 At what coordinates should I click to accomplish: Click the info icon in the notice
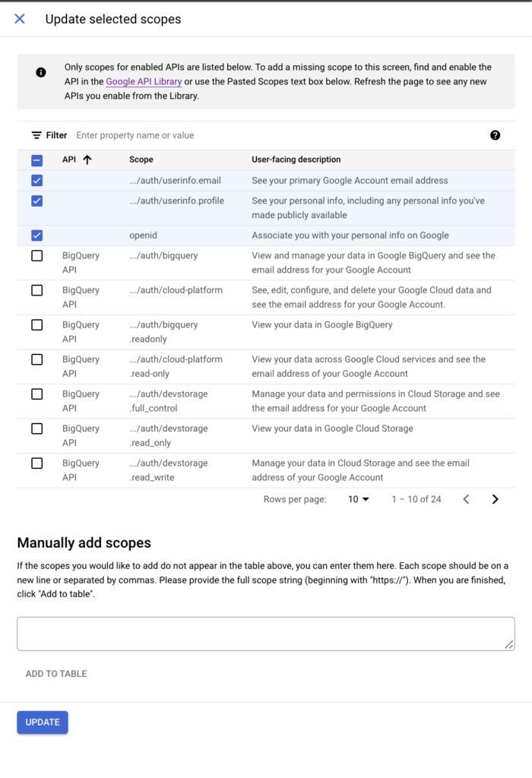point(41,72)
